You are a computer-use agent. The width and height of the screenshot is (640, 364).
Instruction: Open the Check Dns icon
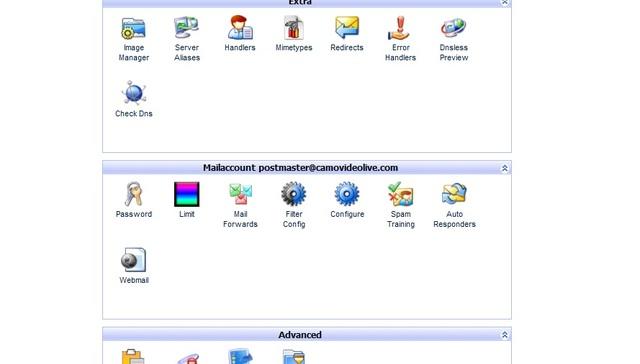[x=133, y=93]
